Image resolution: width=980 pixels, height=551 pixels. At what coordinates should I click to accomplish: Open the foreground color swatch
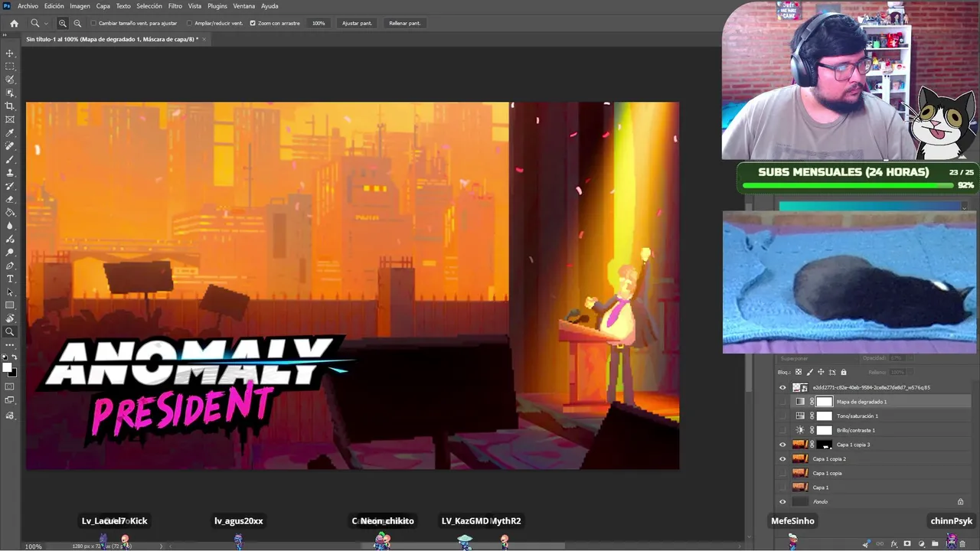coord(8,368)
